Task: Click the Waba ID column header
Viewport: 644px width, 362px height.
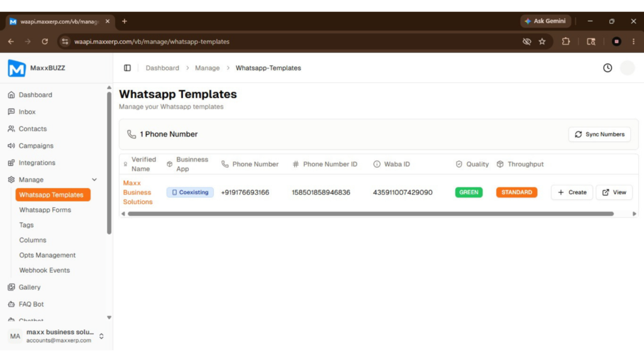Action: tap(391, 164)
